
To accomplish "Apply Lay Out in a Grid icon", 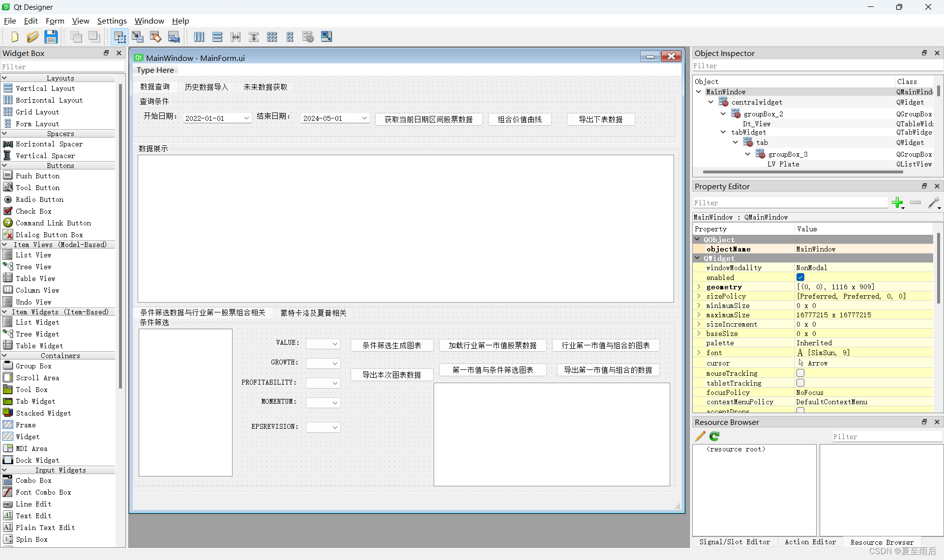I will coord(272,37).
